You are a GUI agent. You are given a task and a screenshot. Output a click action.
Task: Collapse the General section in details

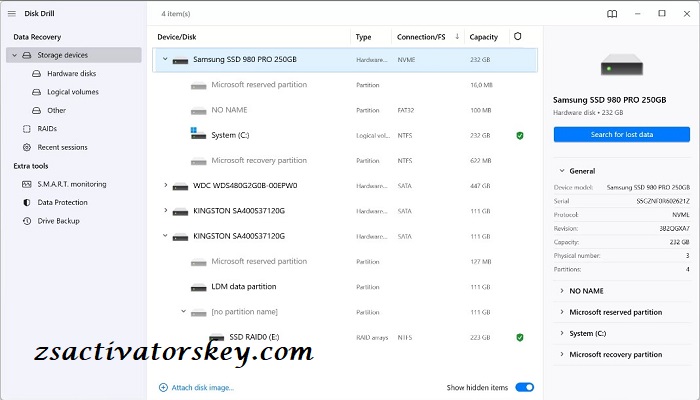[x=562, y=171]
